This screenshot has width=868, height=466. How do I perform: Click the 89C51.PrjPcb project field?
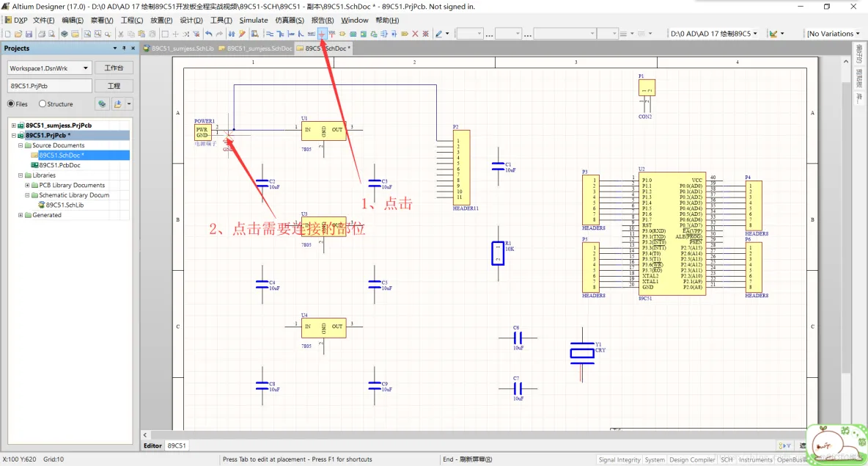pyautogui.click(x=49, y=86)
